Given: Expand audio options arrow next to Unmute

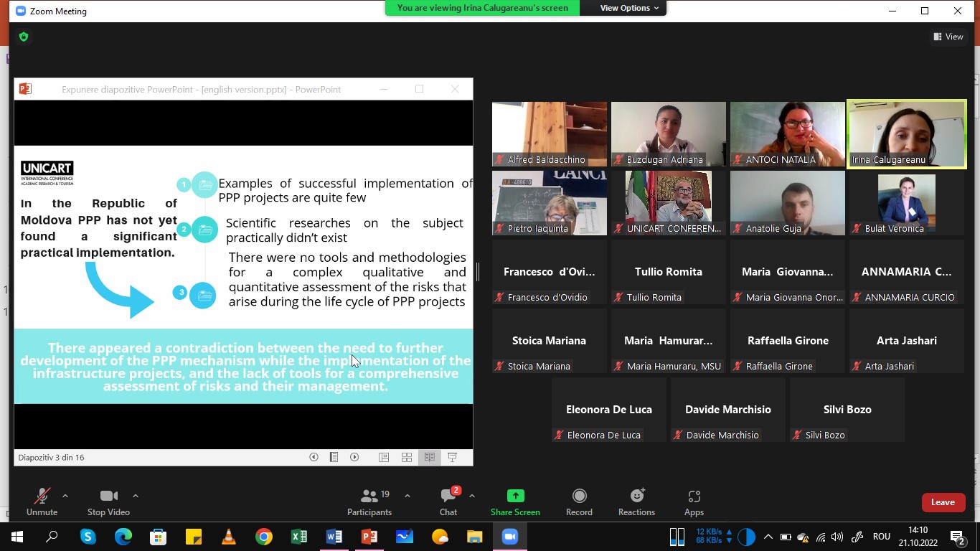Looking at the screenshot, I should tap(65, 496).
